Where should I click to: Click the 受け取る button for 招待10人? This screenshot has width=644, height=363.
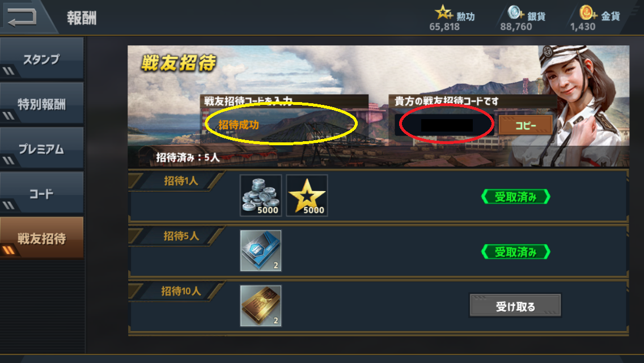coord(515,306)
